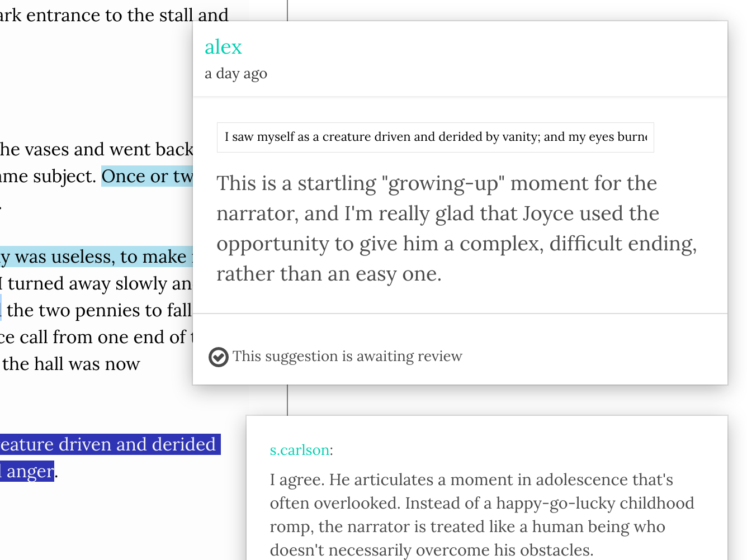The image size is (747, 560).
Task: Click the line "the two pennies to fall"
Action: coord(99,310)
